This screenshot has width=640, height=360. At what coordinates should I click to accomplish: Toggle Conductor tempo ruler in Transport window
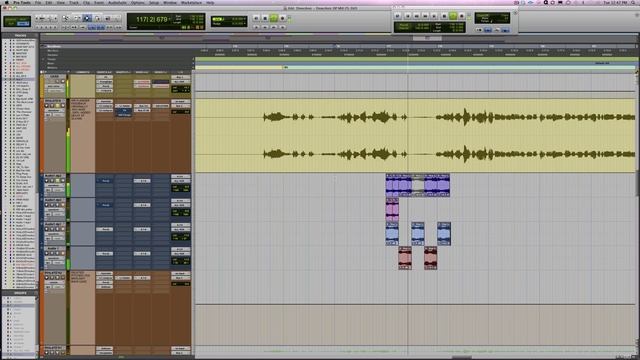pyautogui.click(x=506, y=30)
